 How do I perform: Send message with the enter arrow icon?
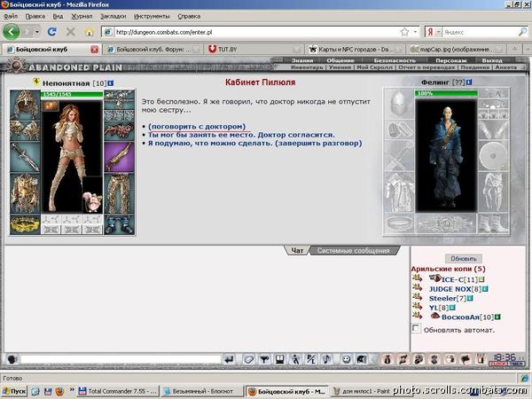(230, 359)
